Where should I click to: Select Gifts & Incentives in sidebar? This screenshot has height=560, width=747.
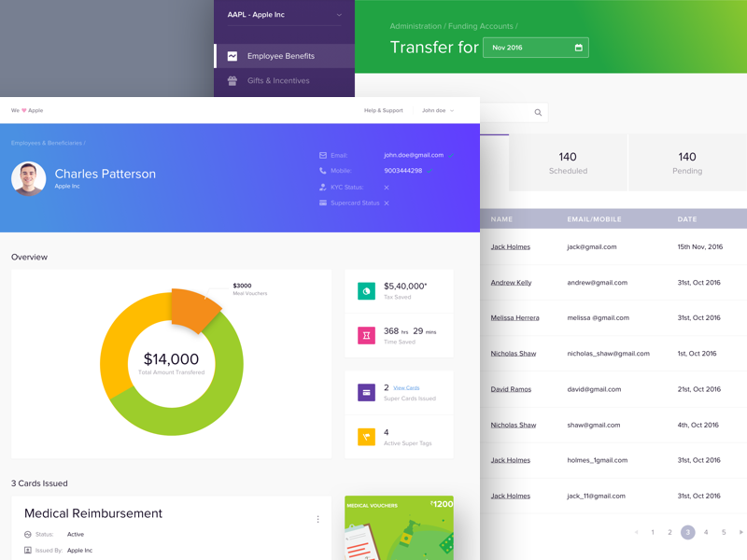(278, 81)
